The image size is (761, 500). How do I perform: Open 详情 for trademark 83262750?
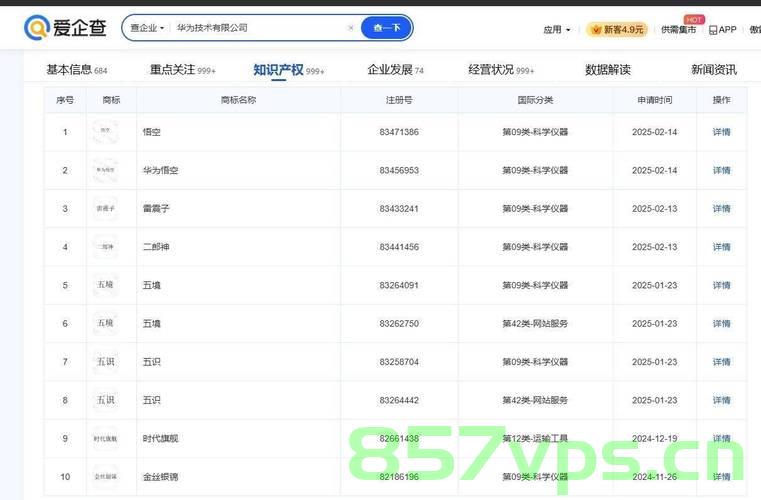pos(721,324)
